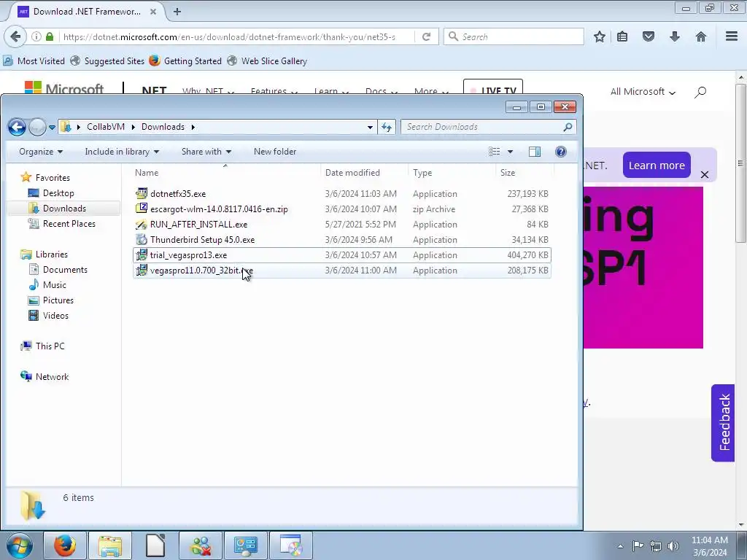Click the Firefox Search box
747x560 pixels.
click(x=514, y=36)
